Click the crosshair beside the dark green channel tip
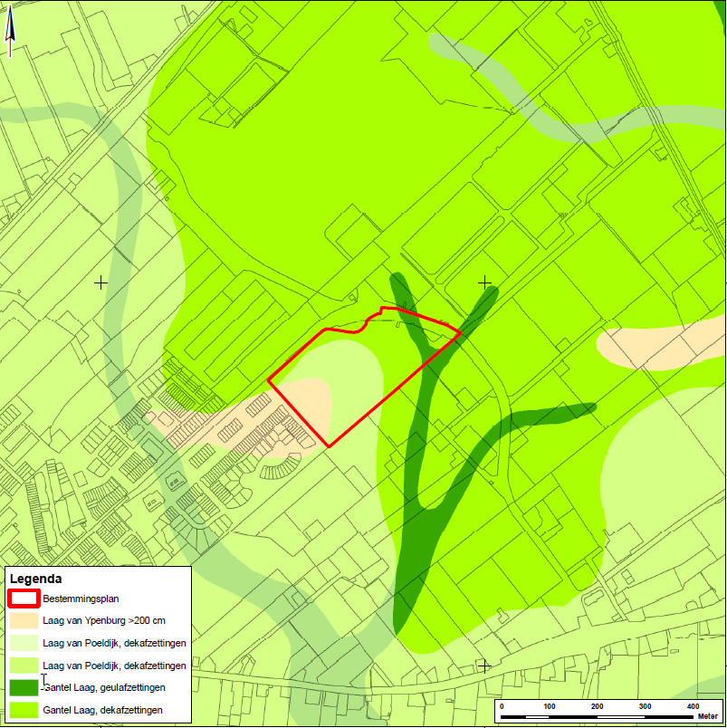The height and width of the screenshot is (728, 727). coord(484,283)
